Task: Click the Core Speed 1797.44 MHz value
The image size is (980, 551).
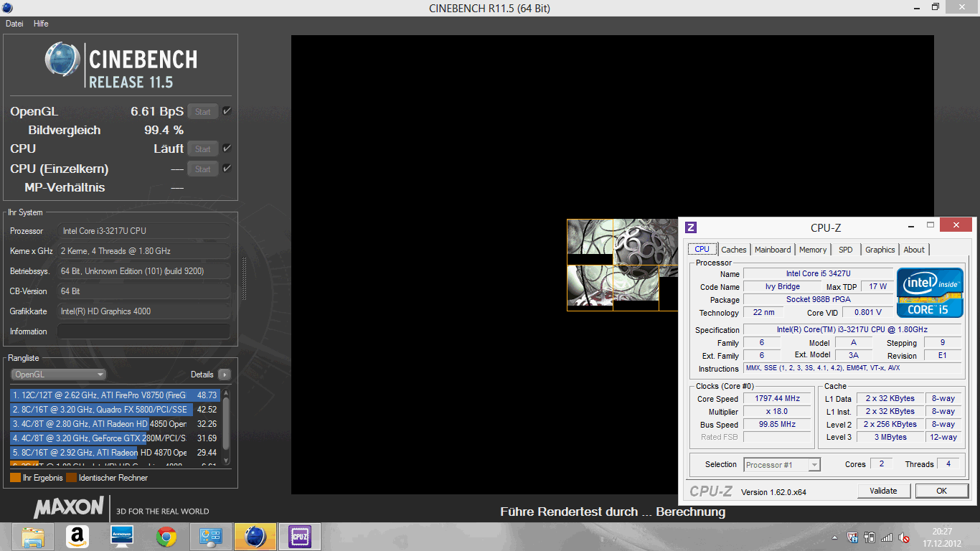Action: tap(776, 399)
